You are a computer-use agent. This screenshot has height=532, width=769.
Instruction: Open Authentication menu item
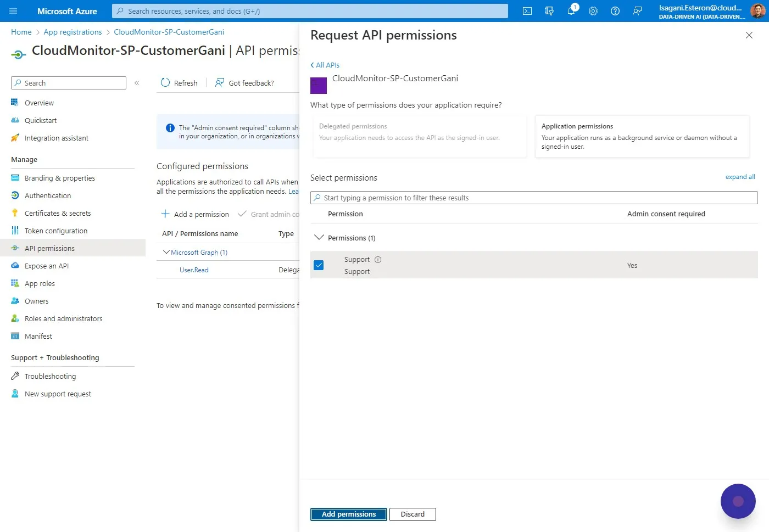(x=48, y=195)
